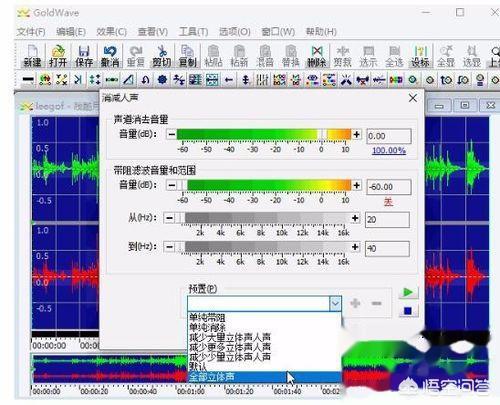
Task: Open the 工具(T) menu
Action: click(193, 32)
